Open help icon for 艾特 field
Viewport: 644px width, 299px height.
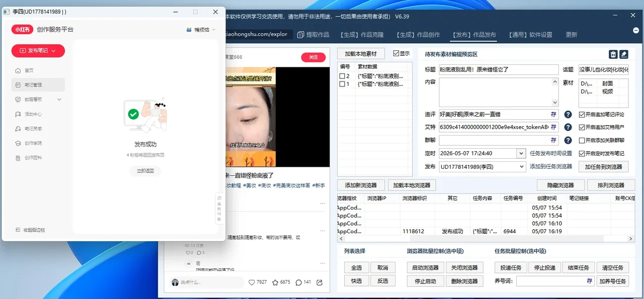pyautogui.click(x=568, y=127)
